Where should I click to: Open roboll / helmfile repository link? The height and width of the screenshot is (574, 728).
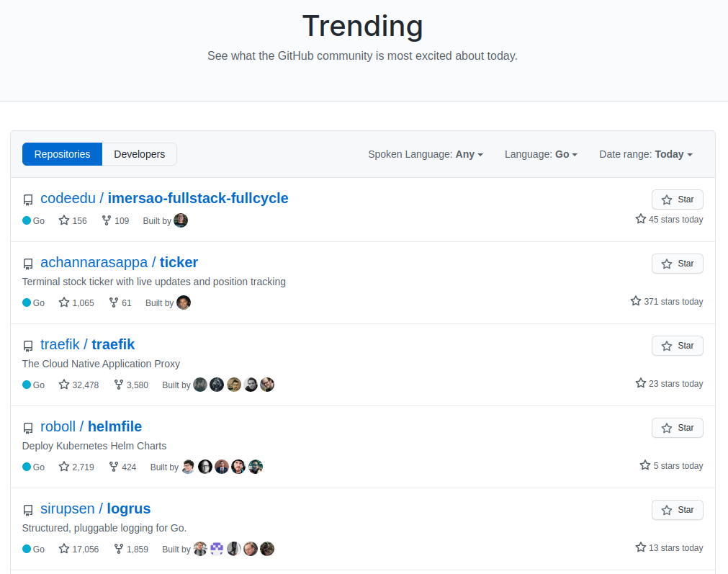[x=91, y=427]
